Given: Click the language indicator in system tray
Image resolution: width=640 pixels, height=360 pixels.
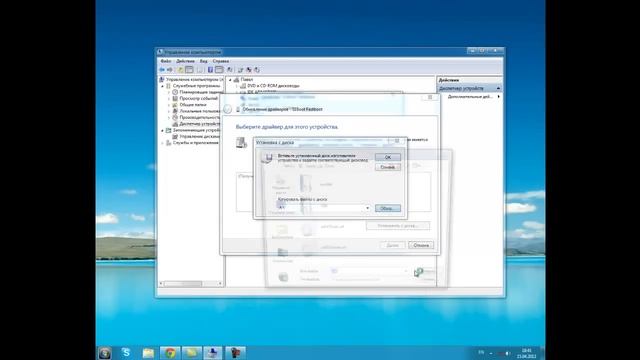Looking at the screenshot, I should 481,352.
